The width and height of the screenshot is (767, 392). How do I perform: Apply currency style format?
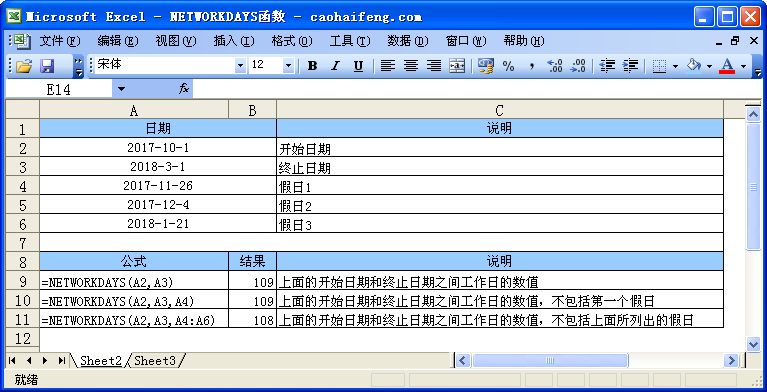click(x=486, y=66)
